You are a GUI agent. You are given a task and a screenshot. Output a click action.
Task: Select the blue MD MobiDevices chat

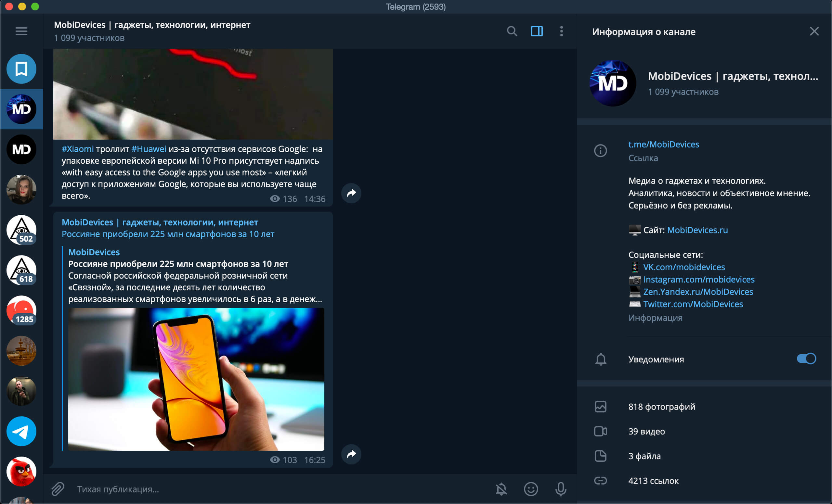click(x=21, y=109)
